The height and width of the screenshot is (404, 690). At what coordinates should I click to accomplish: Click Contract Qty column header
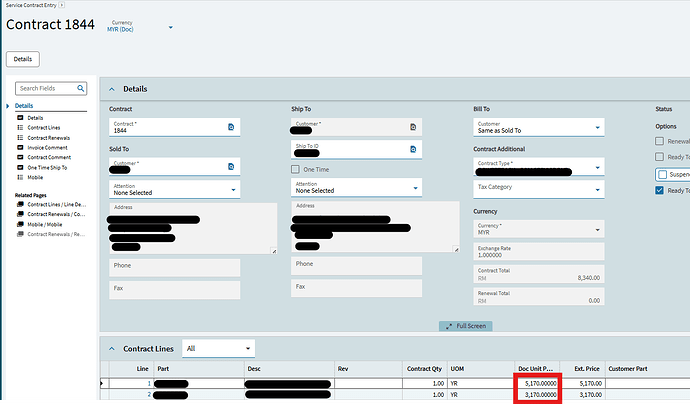(424, 369)
